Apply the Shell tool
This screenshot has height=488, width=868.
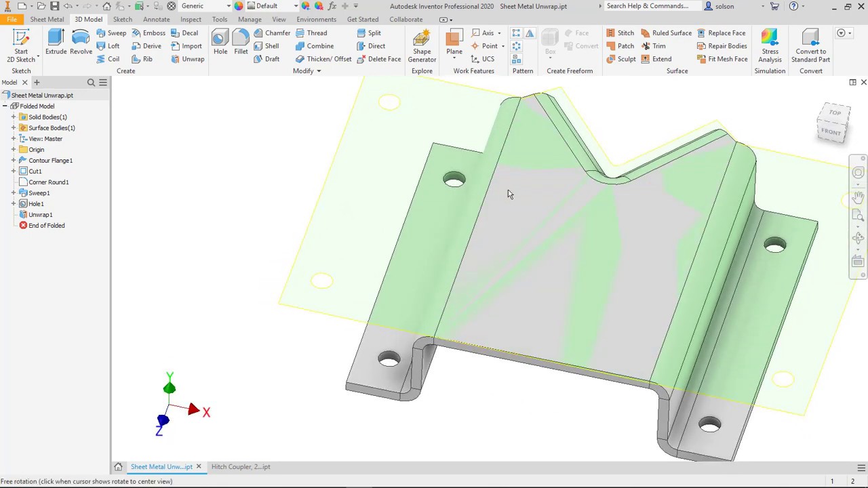[266, 46]
